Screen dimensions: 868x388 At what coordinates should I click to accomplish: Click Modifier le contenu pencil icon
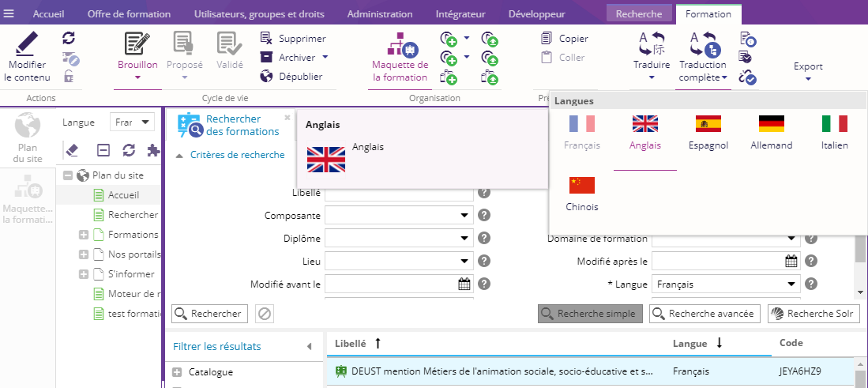click(x=27, y=43)
